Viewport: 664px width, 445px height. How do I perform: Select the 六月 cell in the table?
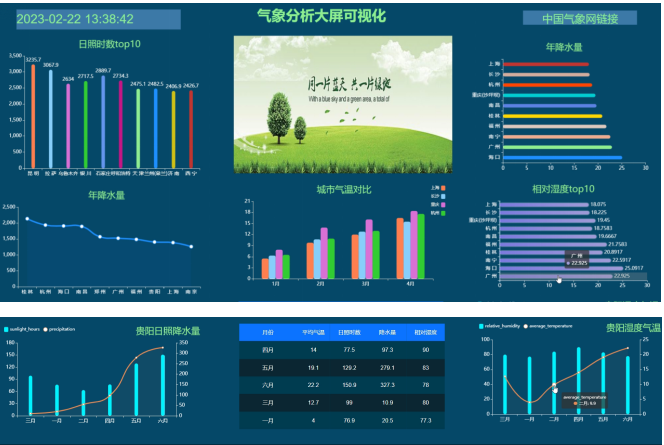tap(268, 385)
